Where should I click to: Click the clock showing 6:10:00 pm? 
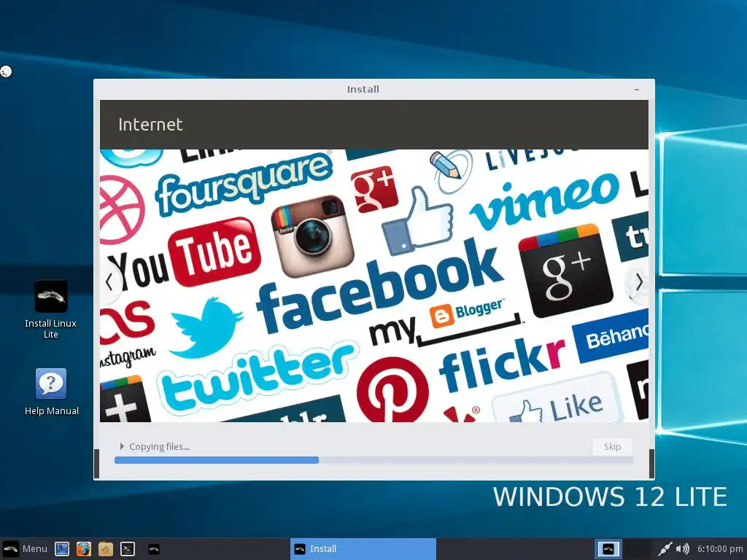pos(720,549)
